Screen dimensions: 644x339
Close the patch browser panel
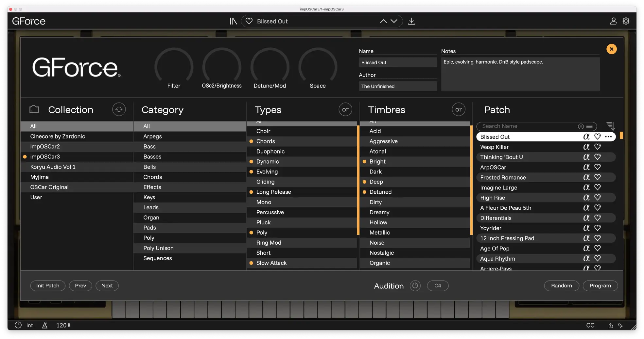pos(612,49)
